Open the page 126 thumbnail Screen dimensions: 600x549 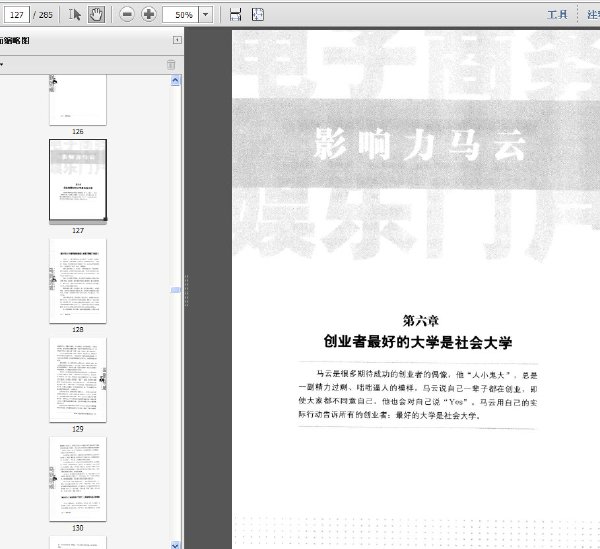point(78,100)
